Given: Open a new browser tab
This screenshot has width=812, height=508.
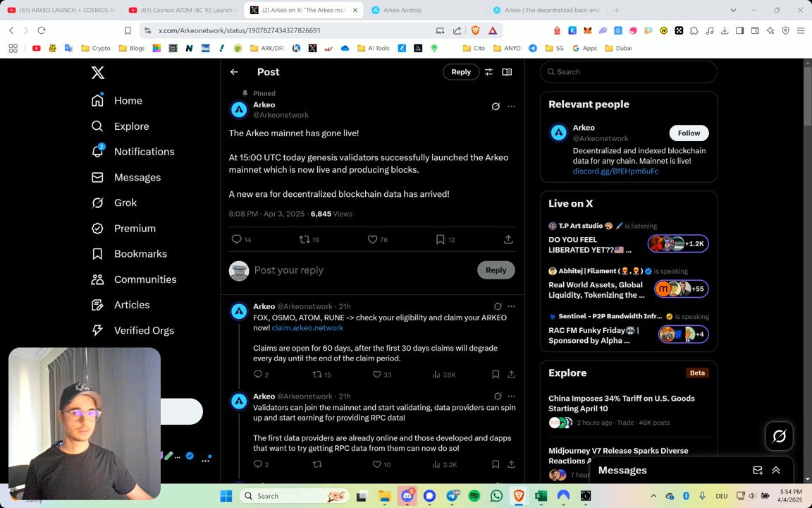Looking at the screenshot, I should coord(616,10).
